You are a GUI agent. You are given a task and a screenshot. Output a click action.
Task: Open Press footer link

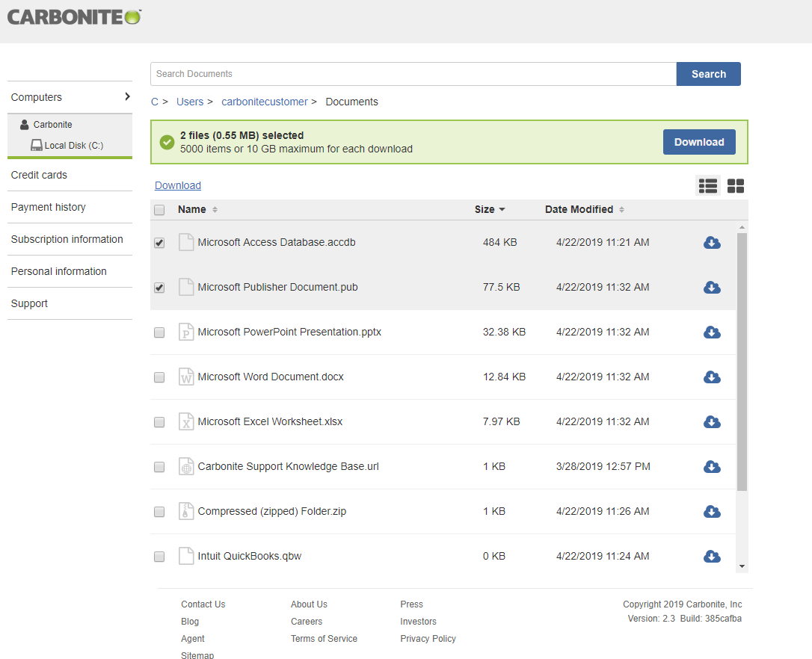pyautogui.click(x=411, y=604)
